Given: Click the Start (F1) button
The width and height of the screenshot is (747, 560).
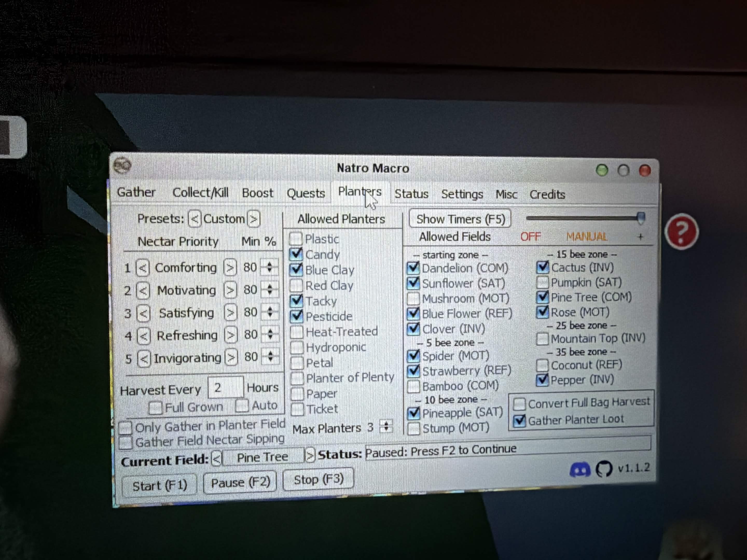Looking at the screenshot, I should click(x=160, y=486).
